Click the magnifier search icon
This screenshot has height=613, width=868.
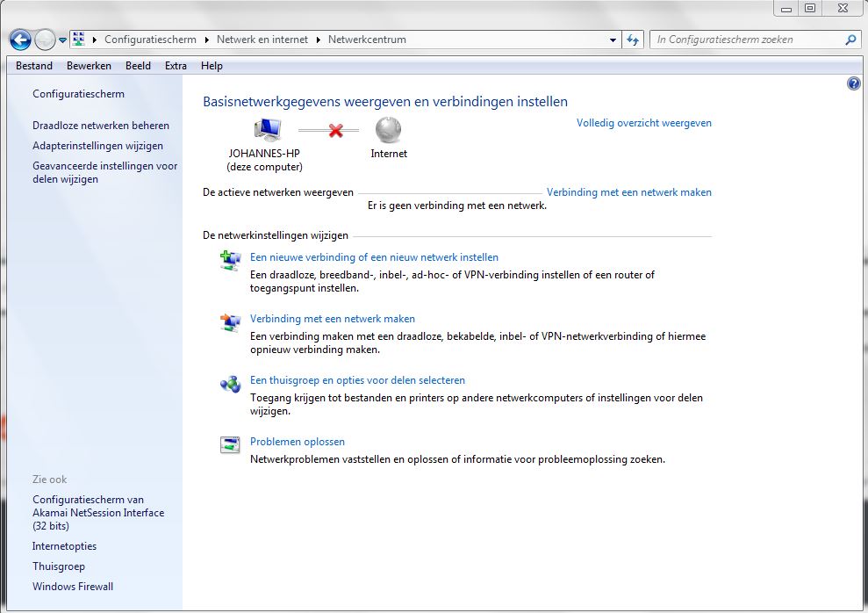pos(850,40)
